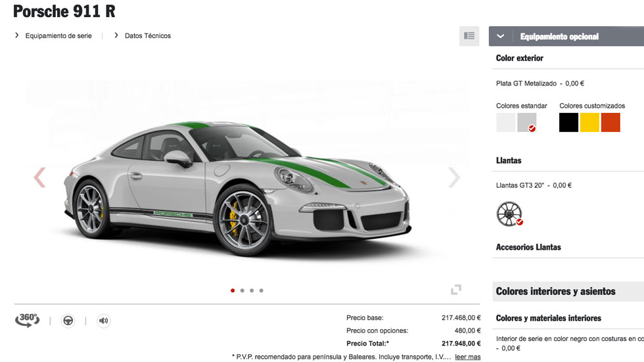Click the 'Colores customizados' label

click(x=592, y=106)
